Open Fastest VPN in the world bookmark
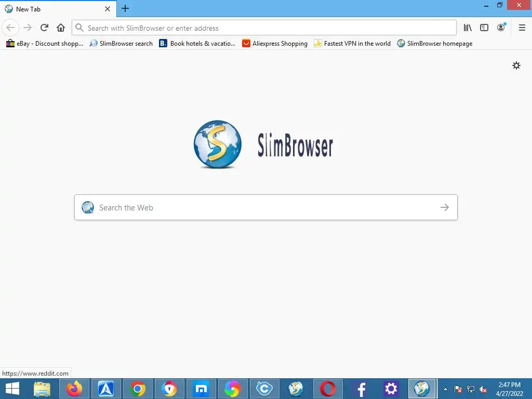Viewport: 532px width, 399px height. 352,44
